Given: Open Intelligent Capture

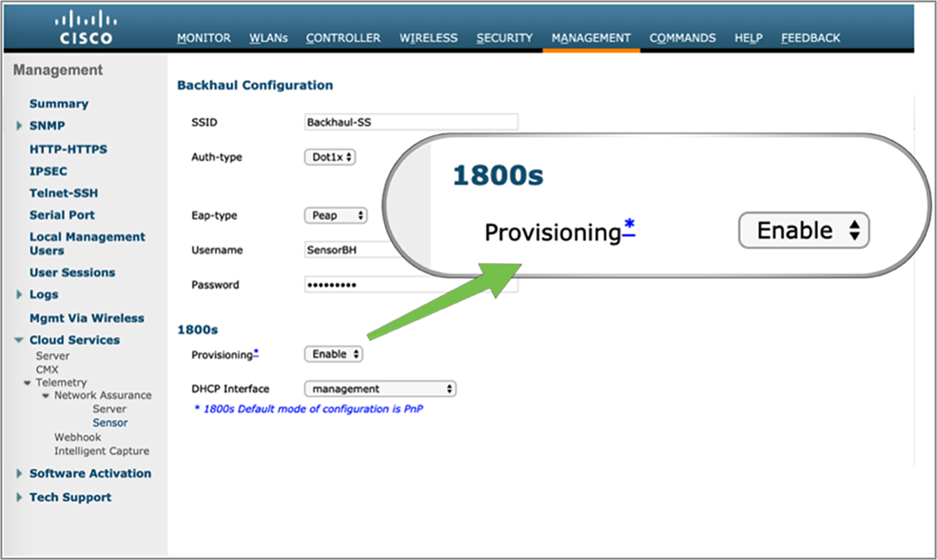Looking at the screenshot, I should [x=101, y=451].
